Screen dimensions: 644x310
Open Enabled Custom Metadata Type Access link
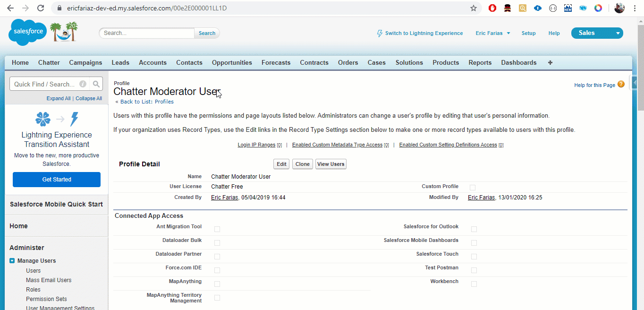(337, 145)
